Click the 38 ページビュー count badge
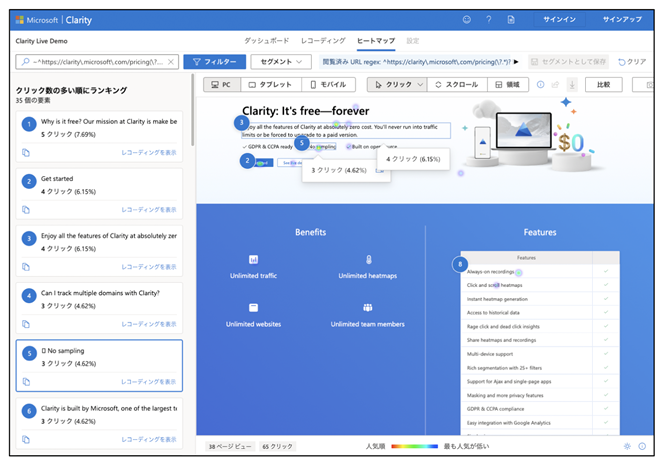665x466 pixels. pyautogui.click(x=230, y=446)
